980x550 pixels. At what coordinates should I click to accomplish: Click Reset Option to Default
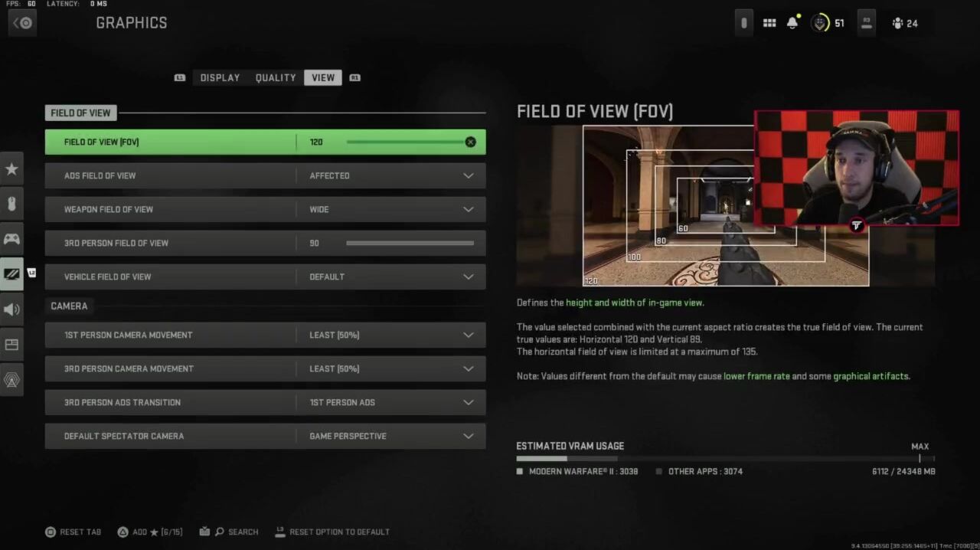coord(332,532)
